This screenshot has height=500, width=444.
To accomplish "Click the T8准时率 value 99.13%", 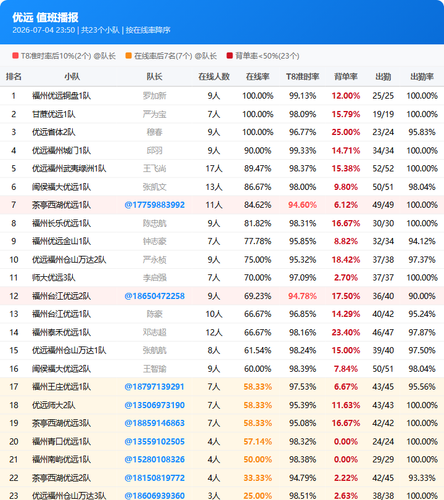I will tap(303, 96).
